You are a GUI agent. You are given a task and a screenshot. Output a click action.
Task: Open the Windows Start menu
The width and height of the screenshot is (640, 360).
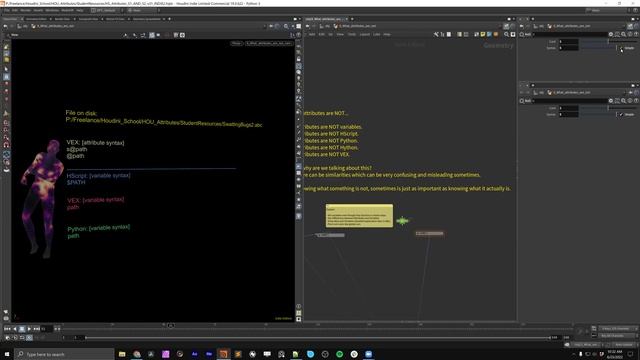(7, 354)
